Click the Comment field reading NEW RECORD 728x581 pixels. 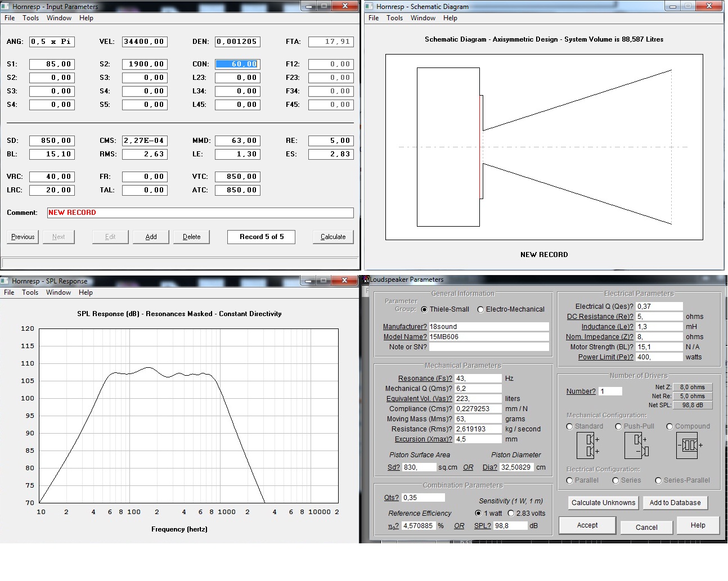pos(200,213)
